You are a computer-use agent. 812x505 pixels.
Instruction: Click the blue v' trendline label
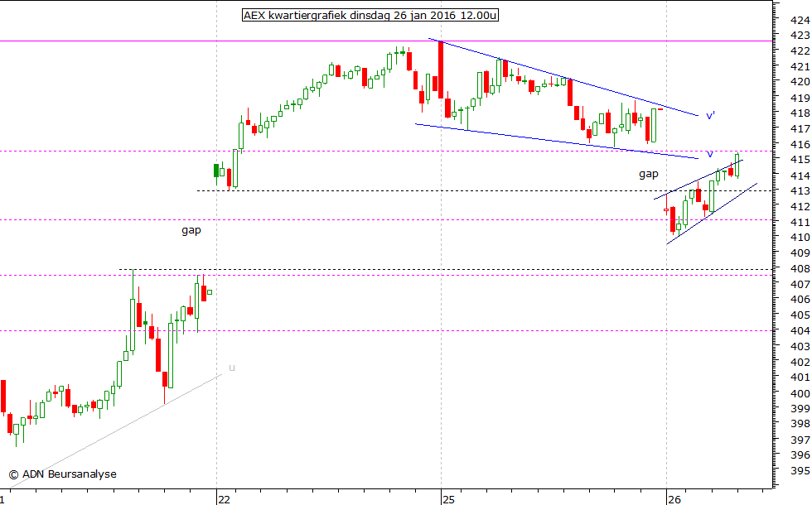click(711, 115)
